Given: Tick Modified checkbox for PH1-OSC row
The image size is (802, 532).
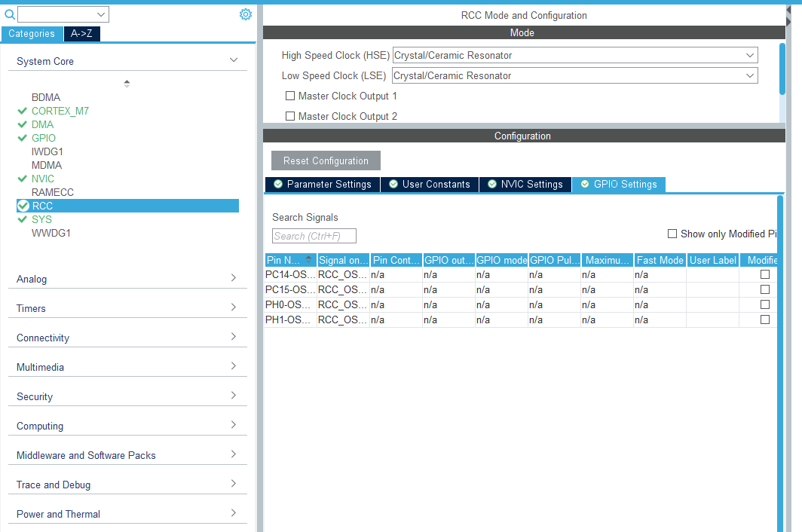Looking at the screenshot, I should [765, 320].
